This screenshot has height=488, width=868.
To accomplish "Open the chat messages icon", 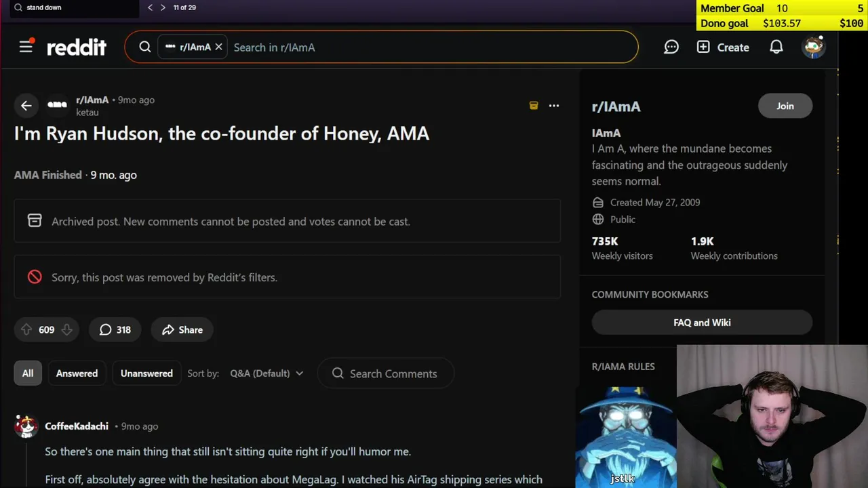I will (671, 47).
